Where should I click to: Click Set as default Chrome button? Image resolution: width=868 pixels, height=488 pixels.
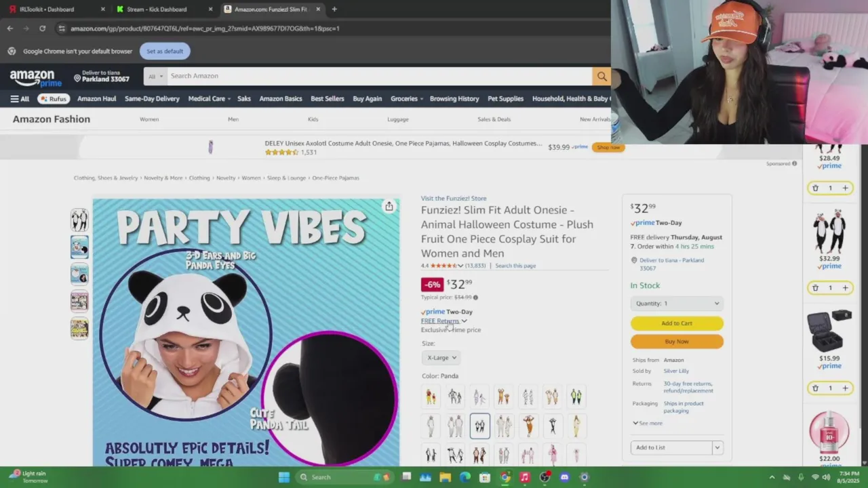coord(165,52)
